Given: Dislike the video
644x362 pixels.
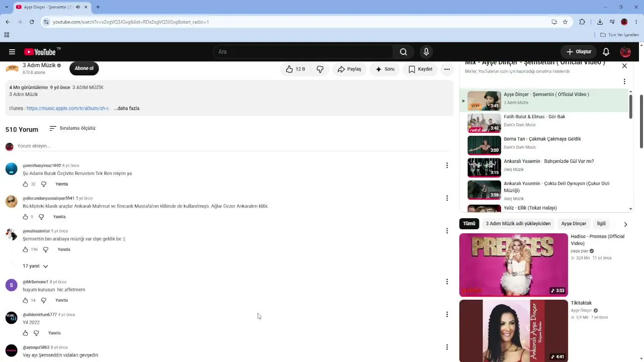Looking at the screenshot, I should 320,69.
